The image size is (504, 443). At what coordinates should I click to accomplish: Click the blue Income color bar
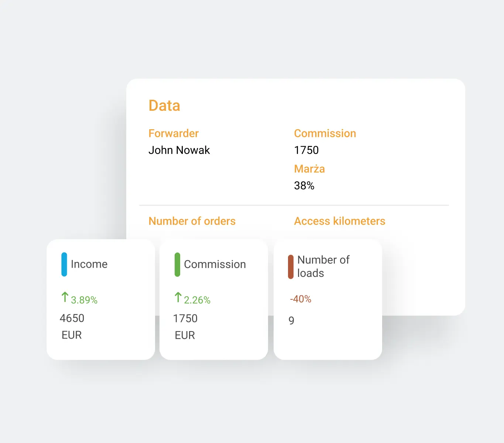pyautogui.click(x=64, y=264)
